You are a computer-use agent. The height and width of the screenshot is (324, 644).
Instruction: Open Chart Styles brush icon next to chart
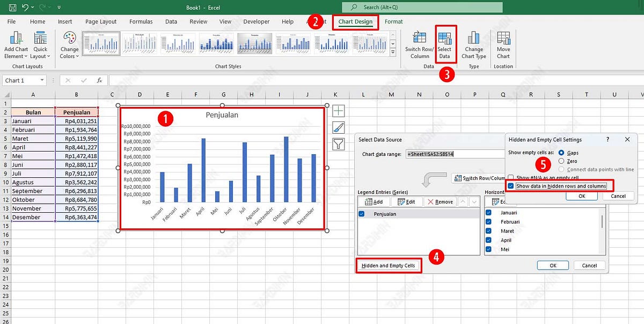[x=338, y=127]
